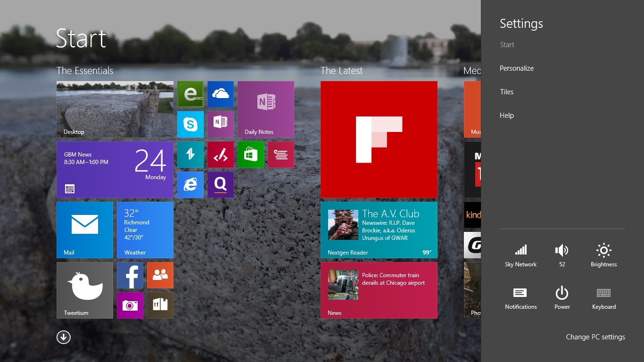Open the purple Q app tile
The height and width of the screenshot is (362, 644).
(221, 185)
